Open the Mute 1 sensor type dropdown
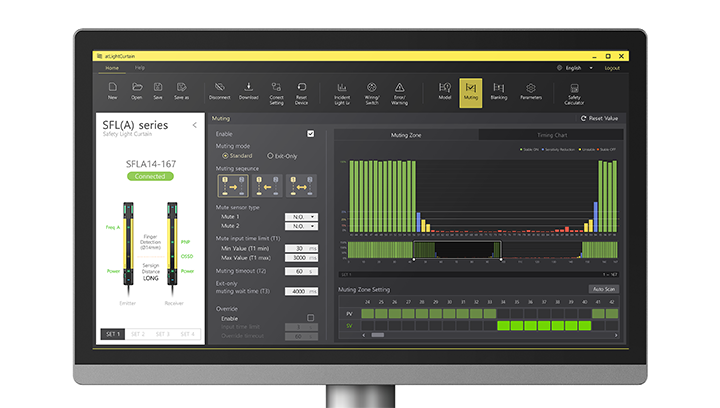720x408 pixels. point(299,216)
